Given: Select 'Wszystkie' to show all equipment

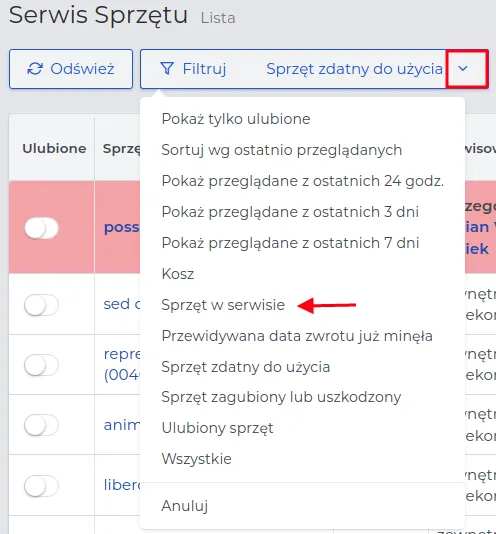Looking at the screenshot, I should (197, 459).
